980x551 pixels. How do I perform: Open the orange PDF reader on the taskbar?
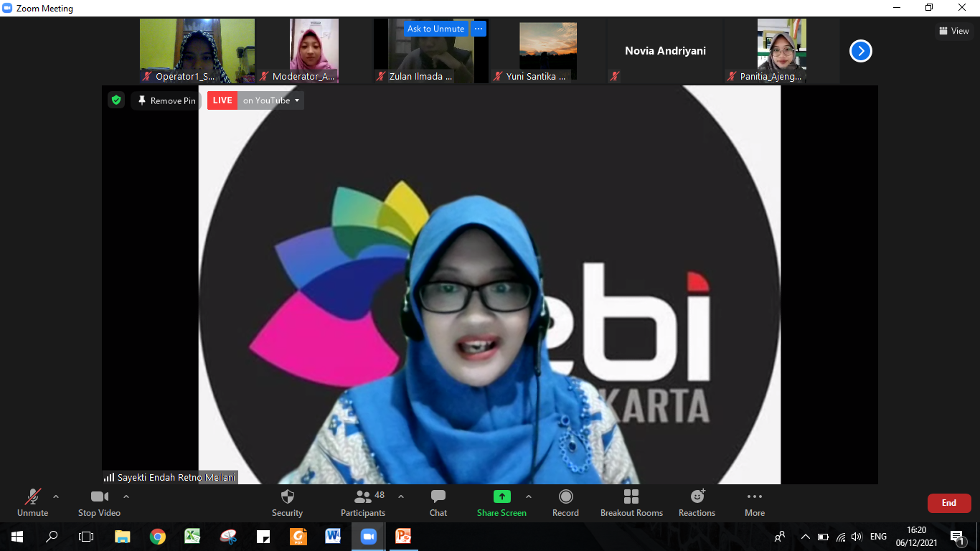click(x=298, y=537)
